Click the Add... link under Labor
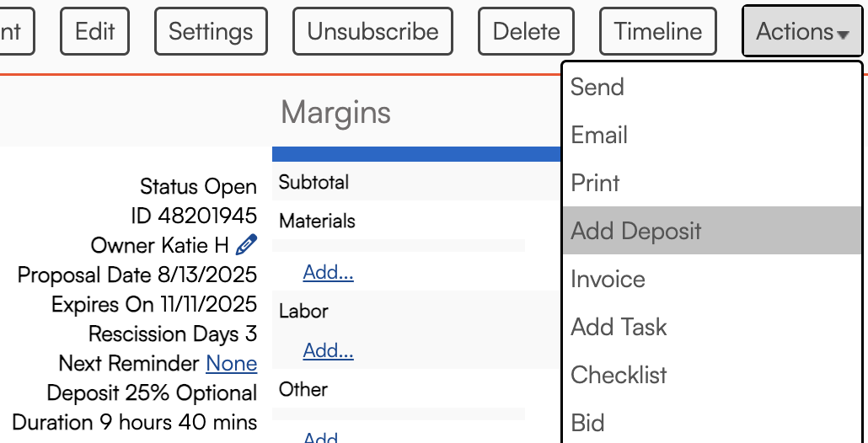 [328, 350]
